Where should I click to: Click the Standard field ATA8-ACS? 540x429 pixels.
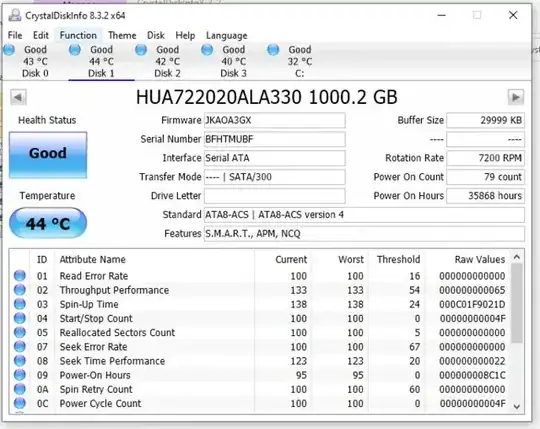(x=364, y=214)
